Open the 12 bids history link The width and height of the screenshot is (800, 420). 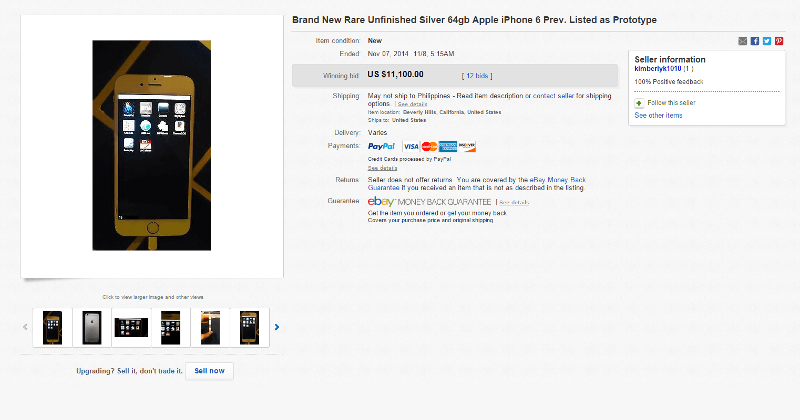coord(475,75)
